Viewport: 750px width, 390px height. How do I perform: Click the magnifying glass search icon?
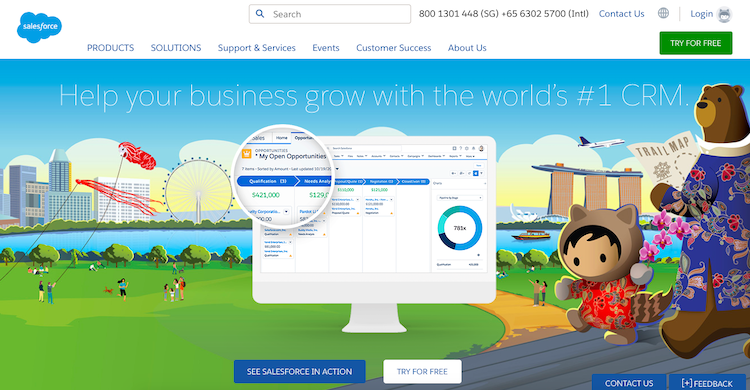pyautogui.click(x=260, y=14)
